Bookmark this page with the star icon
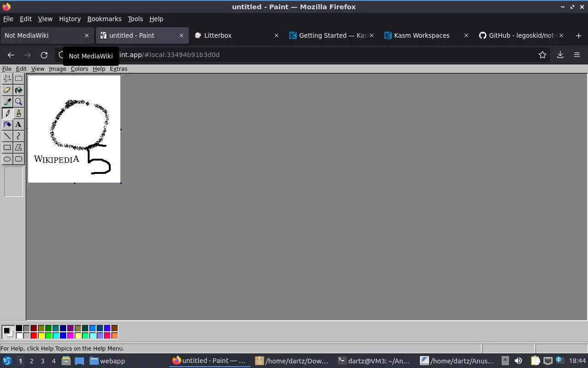This screenshot has height=368, width=588. point(543,55)
